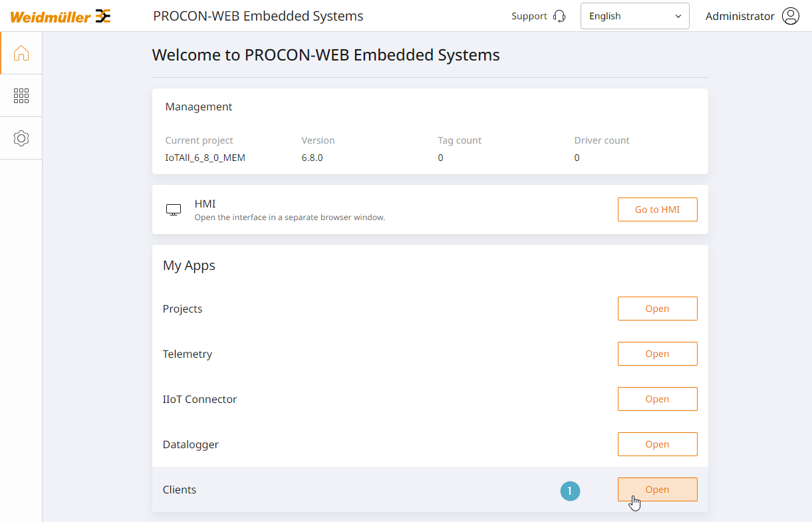Image resolution: width=812 pixels, height=522 pixels.
Task: Open the Datalogger app
Action: pyautogui.click(x=658, y=444)
